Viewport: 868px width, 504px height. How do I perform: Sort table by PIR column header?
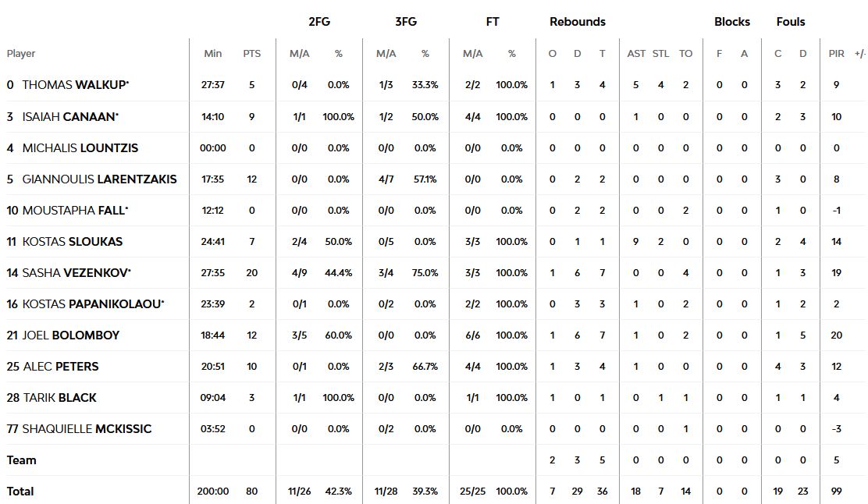coord(836,54)
